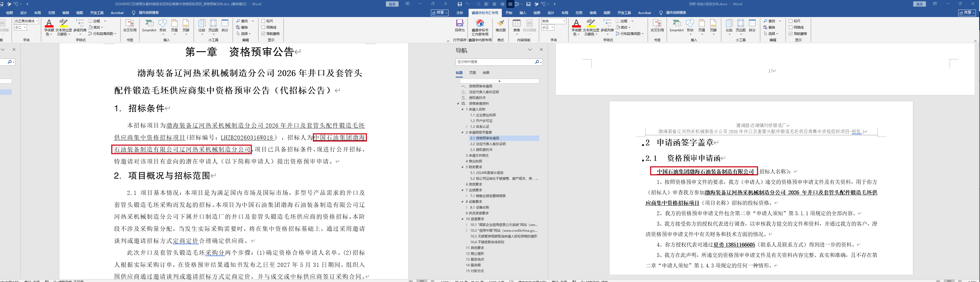Click 替换 replace in left Word window

pyautogui.click(x=242, y=27)
